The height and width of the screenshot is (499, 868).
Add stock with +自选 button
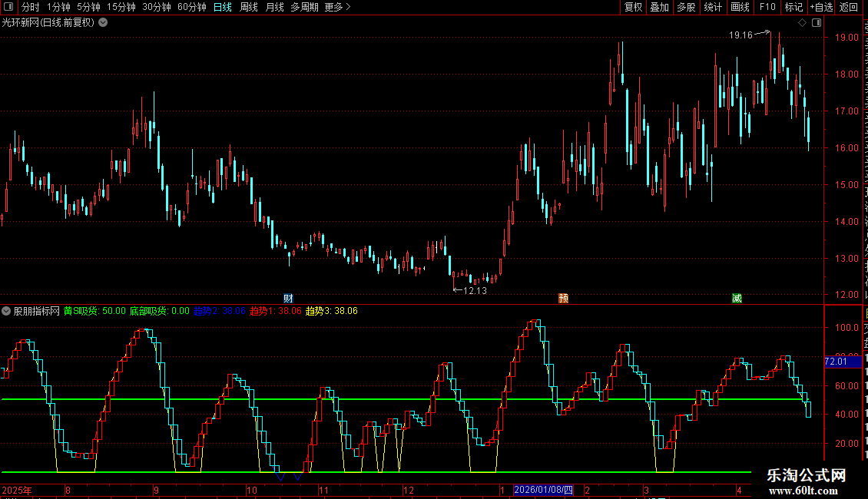pyautogui.click(x=821, y=7)
